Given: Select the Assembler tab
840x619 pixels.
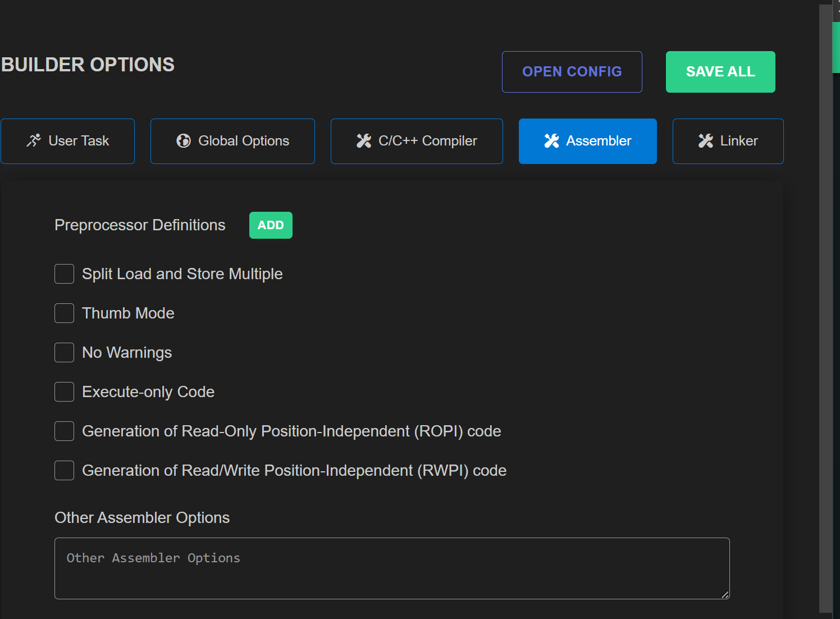Looking at the screenshot, I should [588, 141].
